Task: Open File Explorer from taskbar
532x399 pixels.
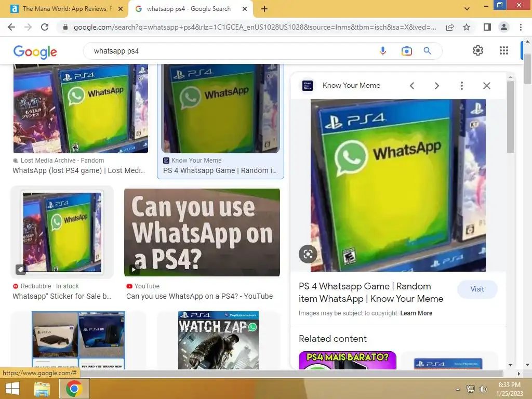Action: (42, 389)
